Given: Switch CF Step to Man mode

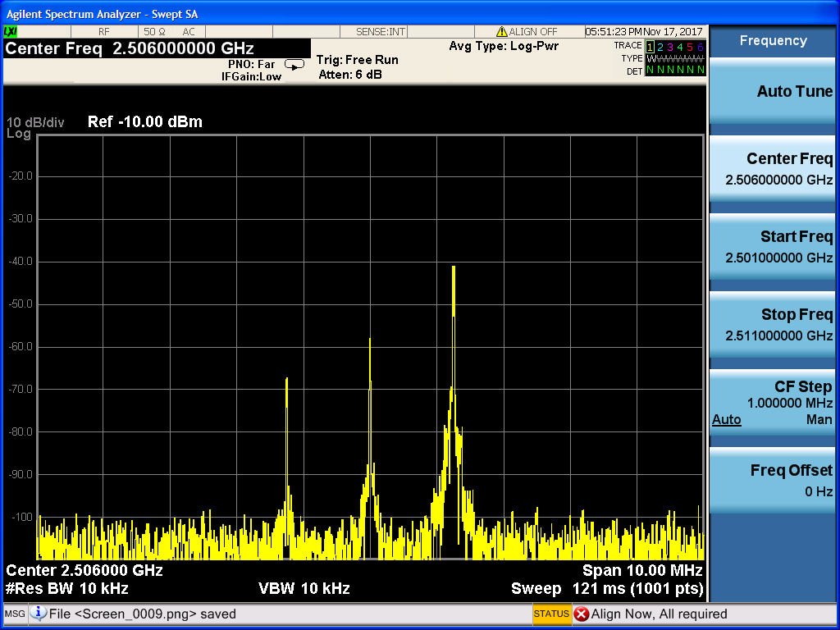Looking at the screenshot, I should pyautogui.click(x=819, y=420).
